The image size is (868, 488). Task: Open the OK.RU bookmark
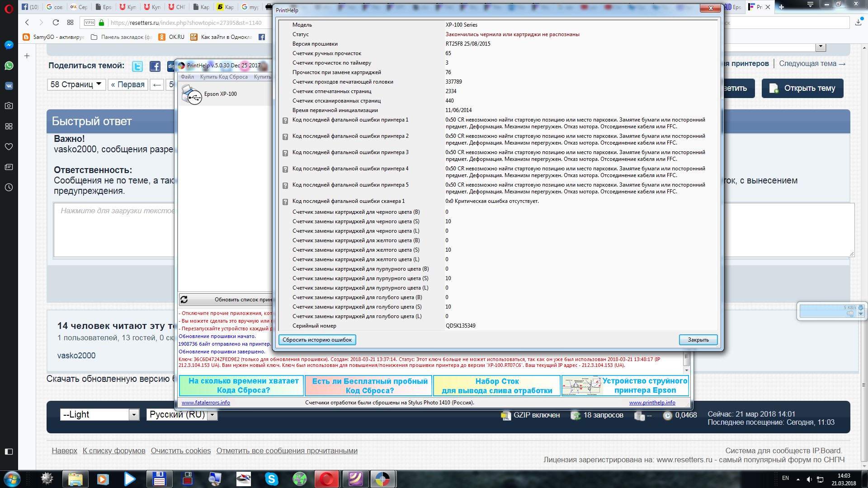pos(171,37)
